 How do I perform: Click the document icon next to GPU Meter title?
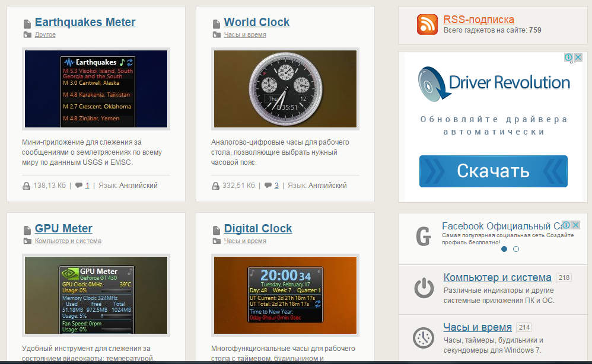[27, 229]
